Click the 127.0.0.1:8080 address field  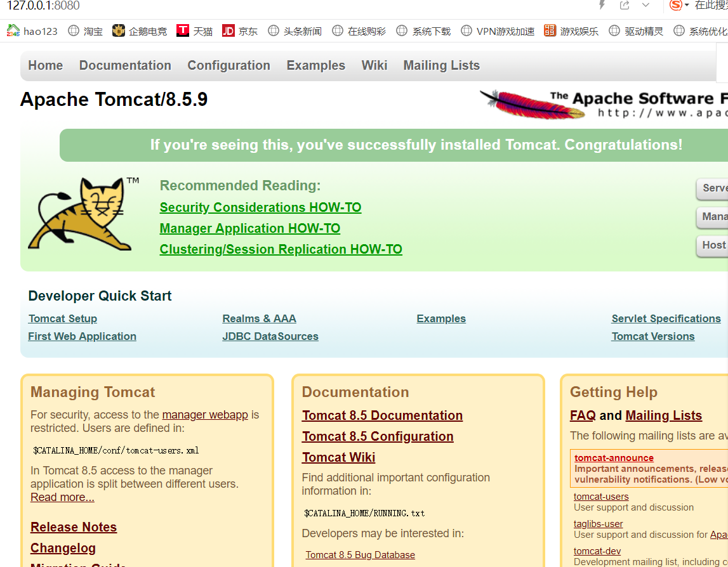[43, 6]
